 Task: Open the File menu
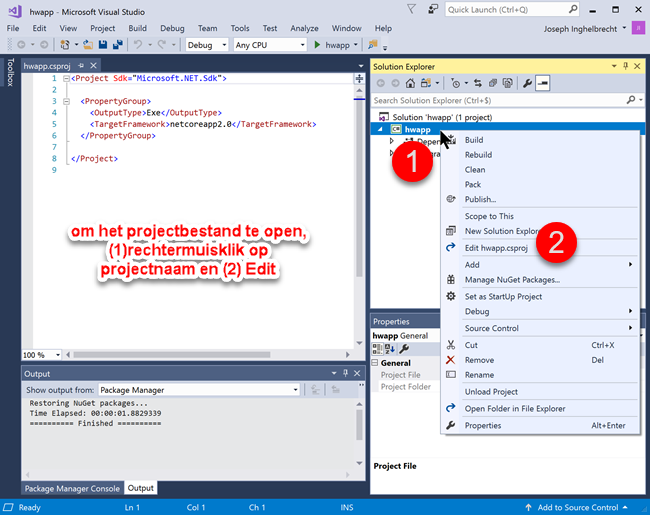tap(13, 28)
